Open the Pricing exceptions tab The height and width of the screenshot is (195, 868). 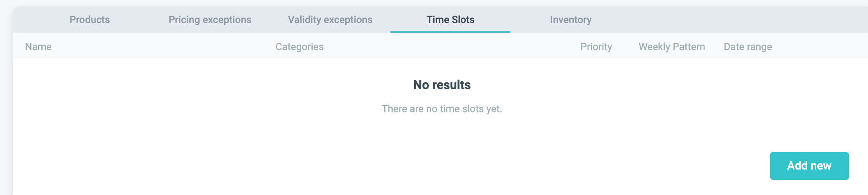tap(210, 19)
